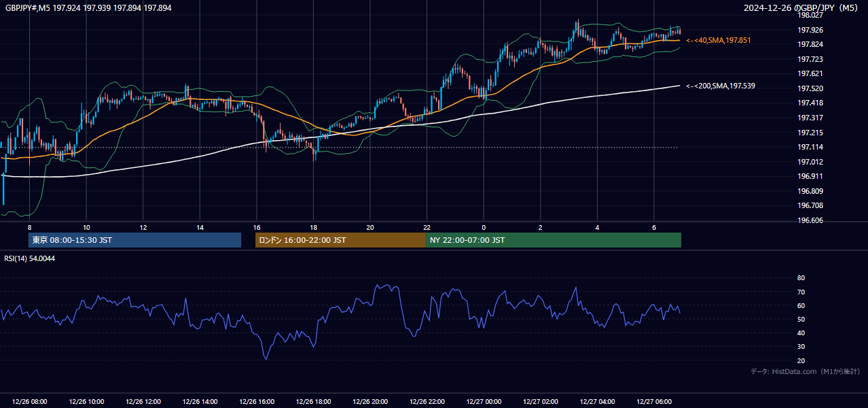Click price axis label 197.317
Screen dimensions: 868x408
[810, 118]
